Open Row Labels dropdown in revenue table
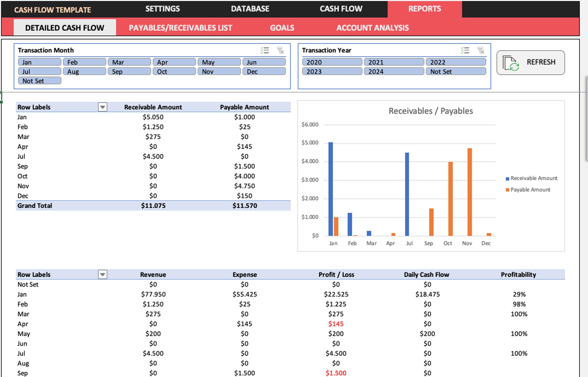Image resolution: width=588 pixels, height=377 pixels. tap(103, 274)
